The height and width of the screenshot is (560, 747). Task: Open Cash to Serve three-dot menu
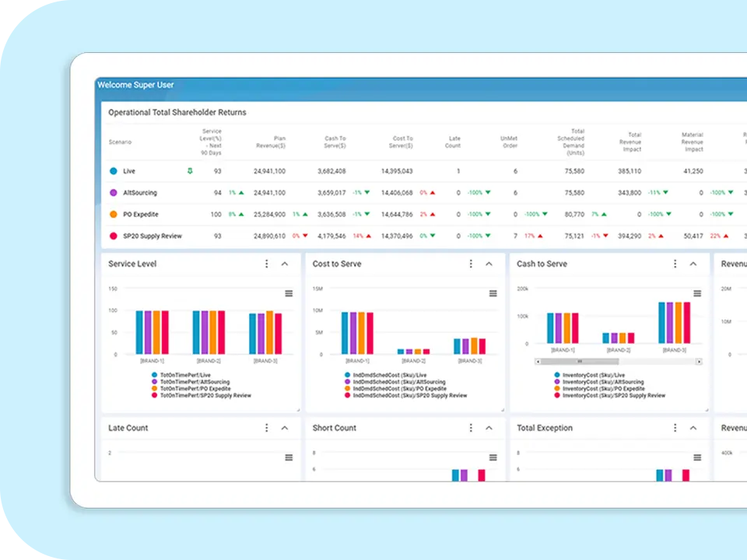point(675,264)
